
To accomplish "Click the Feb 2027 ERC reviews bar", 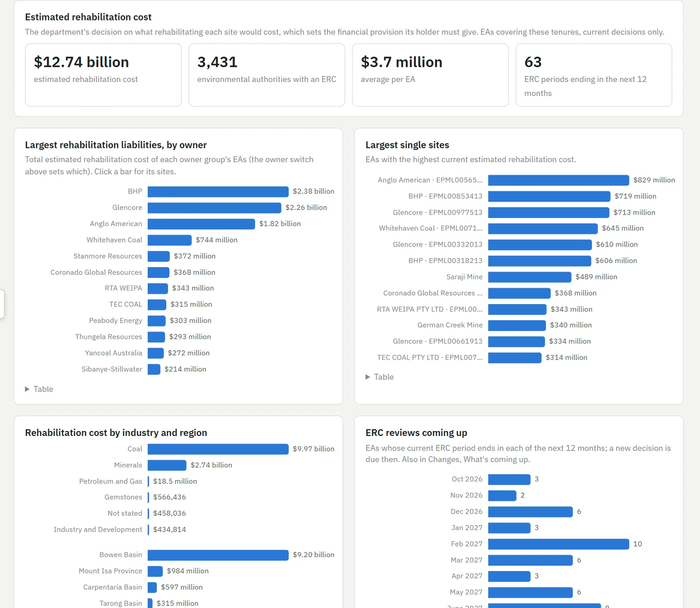I will click(x=558, y=544).
